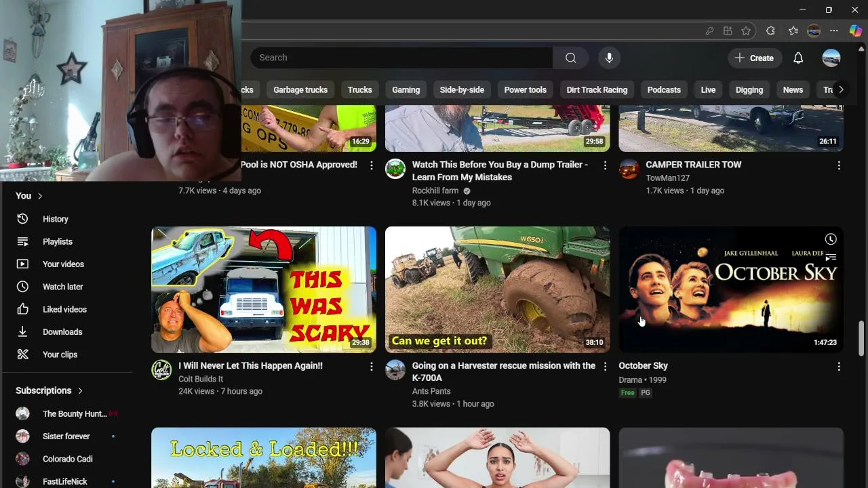Open YouTube notifications bell
Viewport: 868px width, 488px height.
click(798, 58)
